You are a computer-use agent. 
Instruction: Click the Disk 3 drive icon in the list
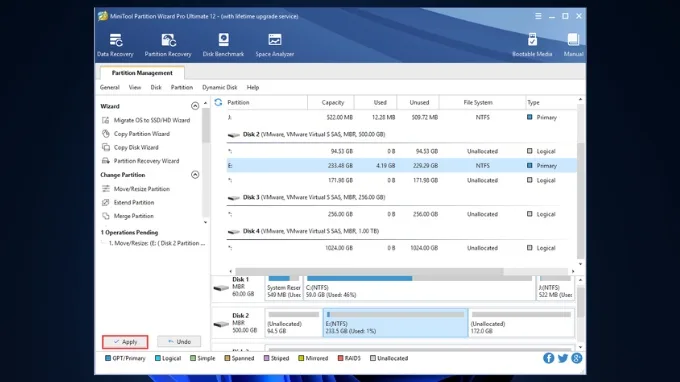click(234, 198)
